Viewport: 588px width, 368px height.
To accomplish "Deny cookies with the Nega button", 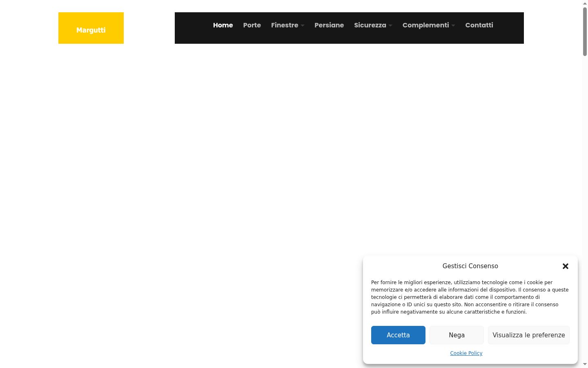I will (457, 335).
